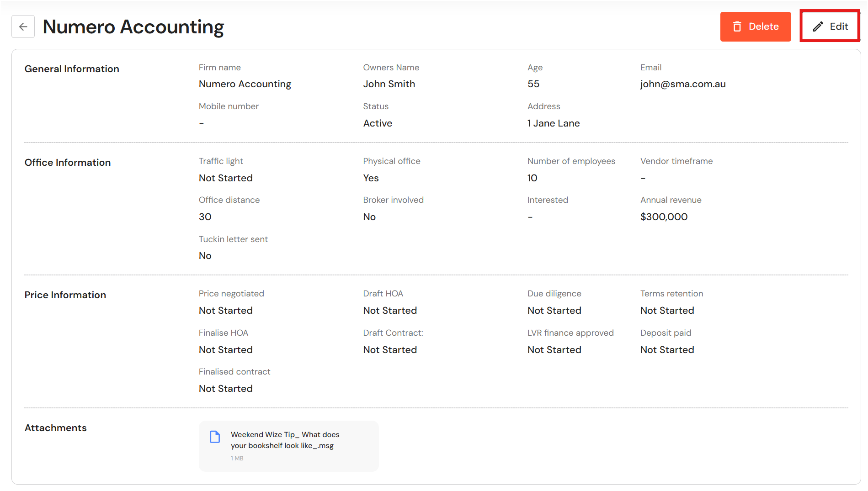
Task: Open the Weekend Wize Tip attachment
Action: (285, 440)
